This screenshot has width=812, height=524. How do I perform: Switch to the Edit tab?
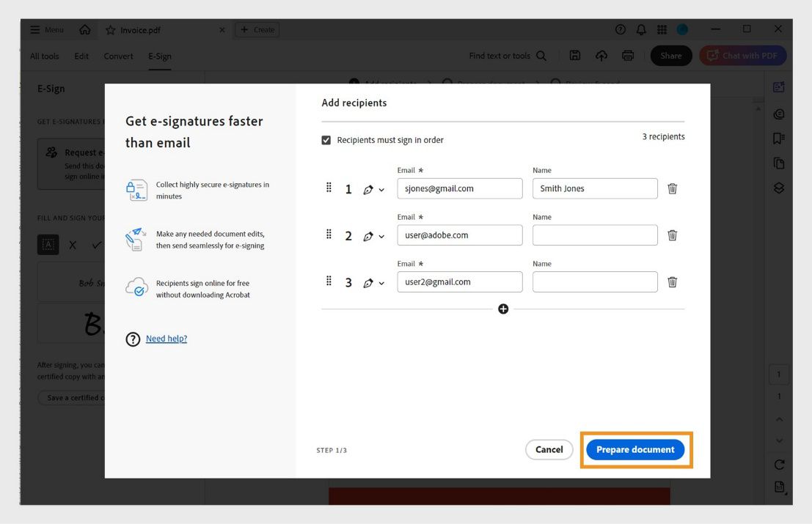(x=81, y=56)
